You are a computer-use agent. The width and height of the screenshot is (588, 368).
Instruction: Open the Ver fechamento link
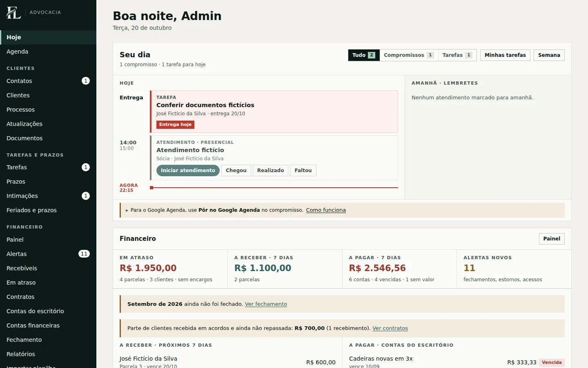pyautogui.click(x=266, y=304)
